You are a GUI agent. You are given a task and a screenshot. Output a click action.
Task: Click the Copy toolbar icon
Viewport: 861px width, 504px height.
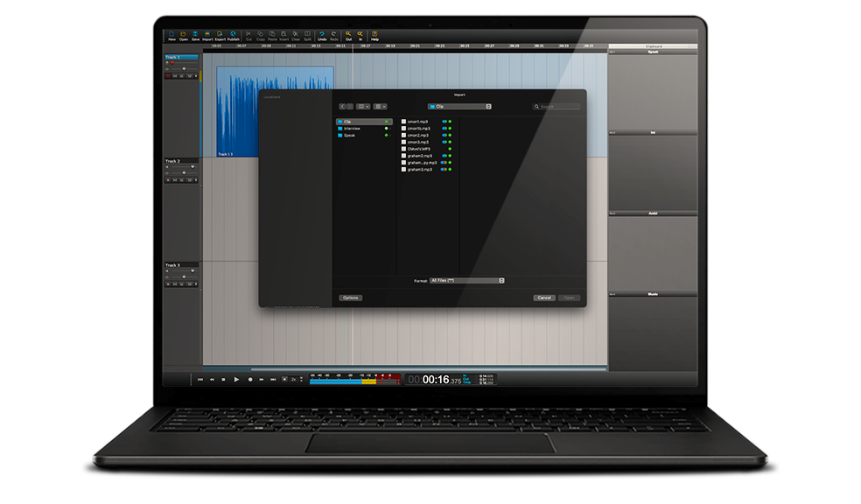click(260, 36)
